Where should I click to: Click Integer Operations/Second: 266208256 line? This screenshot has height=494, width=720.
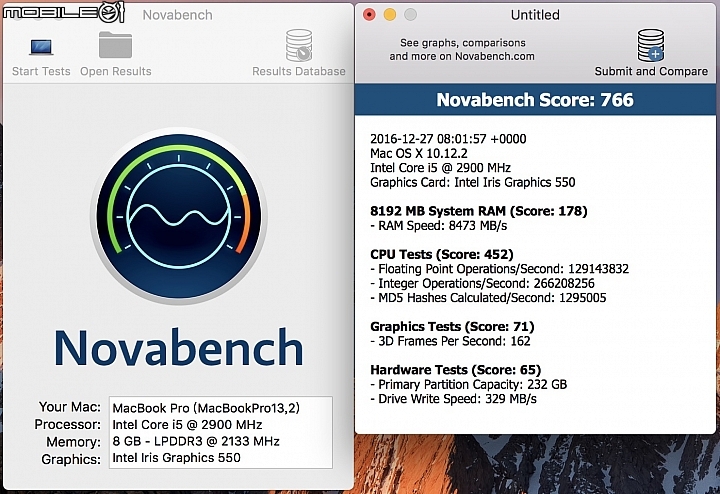tap(482, 284)
